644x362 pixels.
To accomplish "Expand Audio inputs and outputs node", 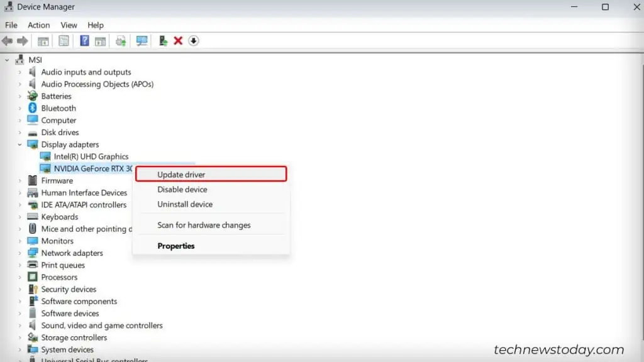I will (19, 72).
